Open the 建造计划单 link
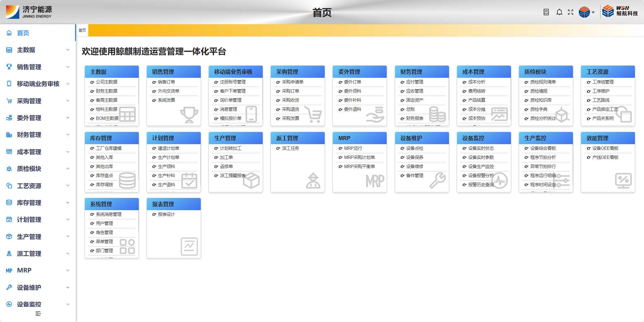Screen dimensions: 644x322 tap(168, 148)
